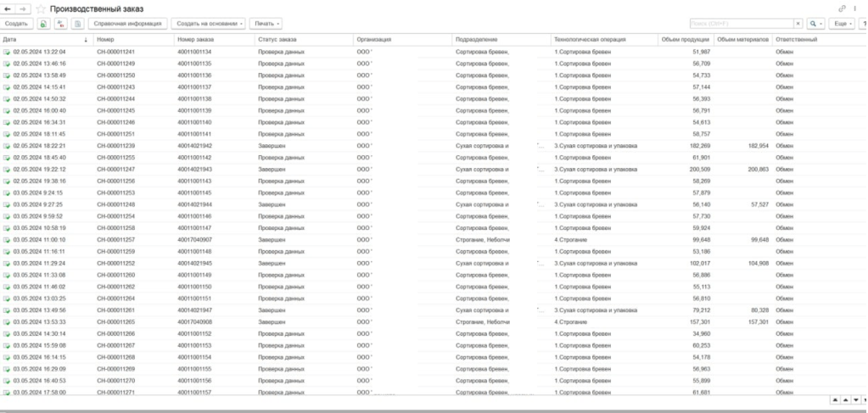The width and height of the screenshot is (868, 413).
Task: Copy link with the chain icon
Action: tap(843, 8)
